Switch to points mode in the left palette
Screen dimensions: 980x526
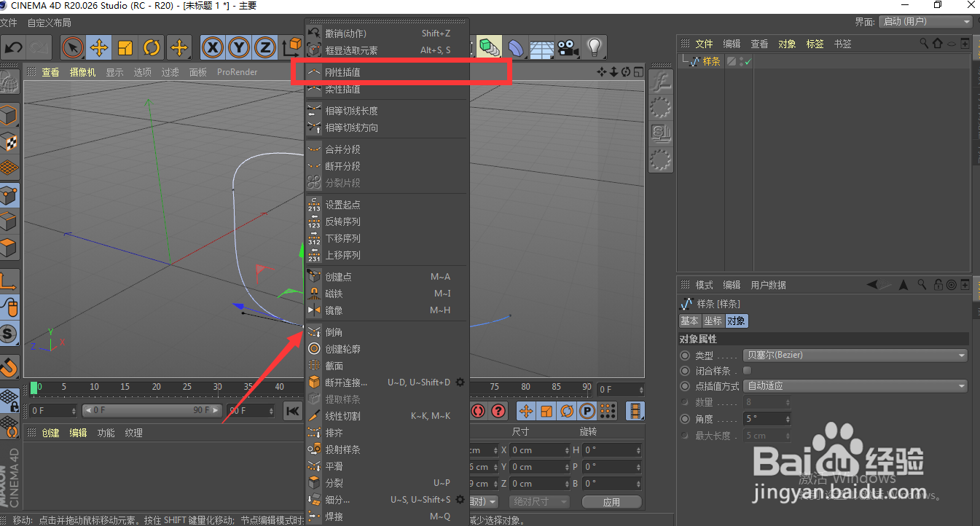click(9, 195)
